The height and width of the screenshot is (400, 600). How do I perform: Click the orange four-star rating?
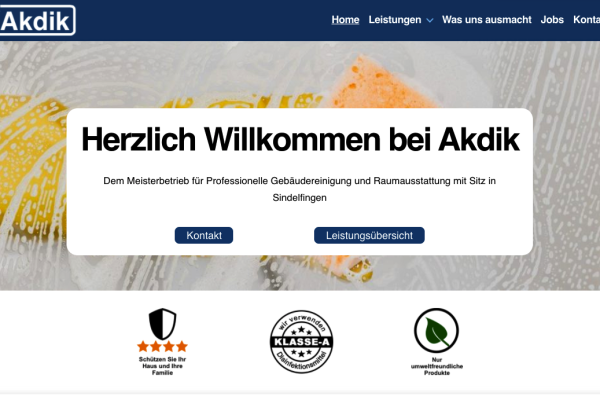[x=162, y=346]
